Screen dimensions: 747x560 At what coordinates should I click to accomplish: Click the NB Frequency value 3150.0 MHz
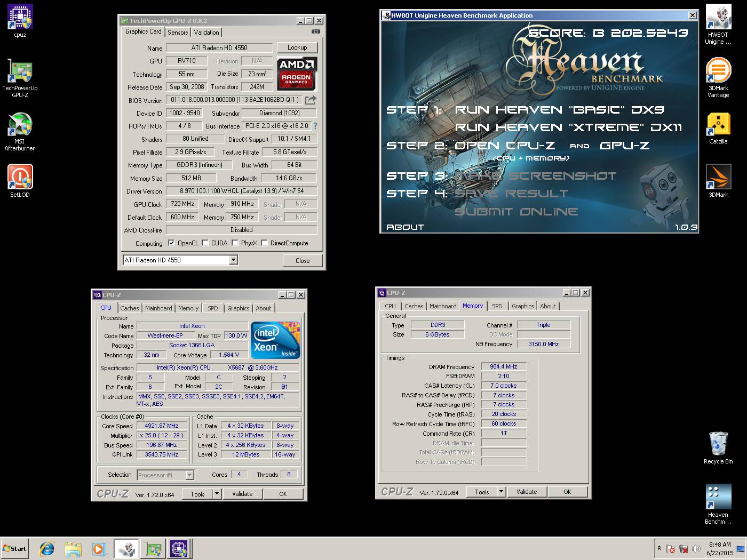[544, 344]
